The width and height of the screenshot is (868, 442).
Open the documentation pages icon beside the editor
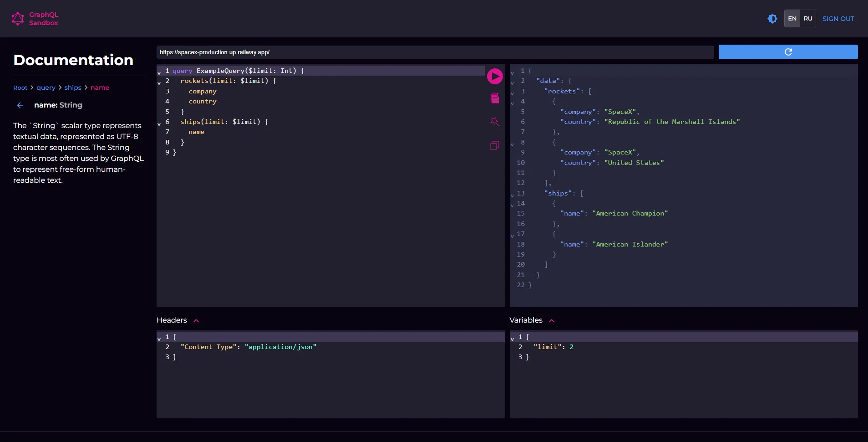tap(495, 98)
